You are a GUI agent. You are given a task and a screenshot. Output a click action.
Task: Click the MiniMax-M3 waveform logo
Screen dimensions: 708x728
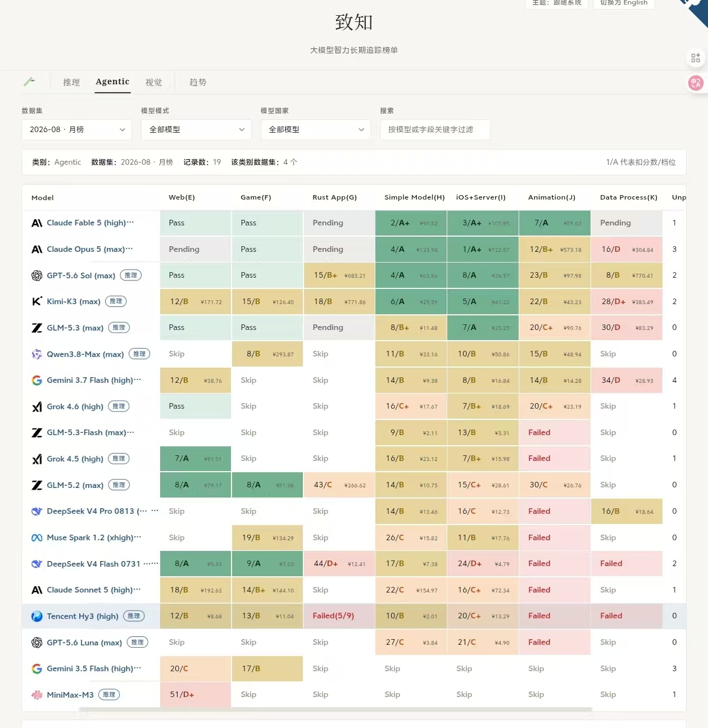point(37,695)
